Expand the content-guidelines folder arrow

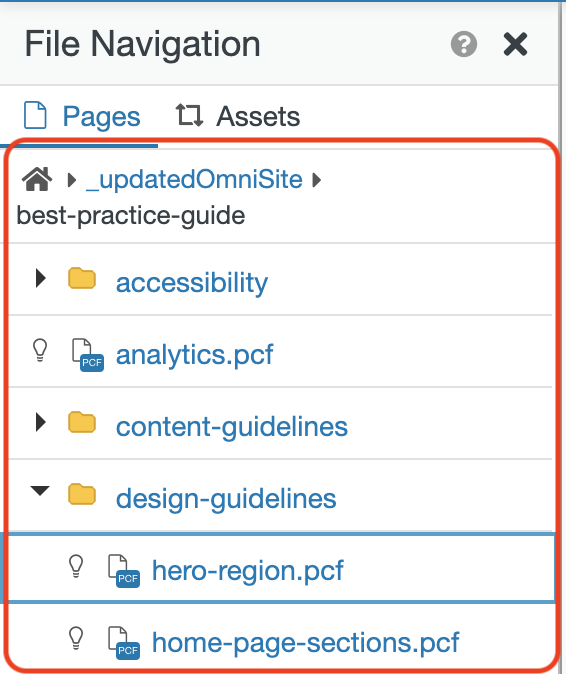(40, 422)
